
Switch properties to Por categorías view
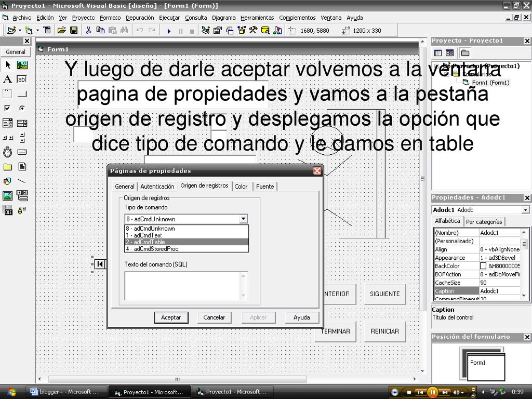[484, 222]
